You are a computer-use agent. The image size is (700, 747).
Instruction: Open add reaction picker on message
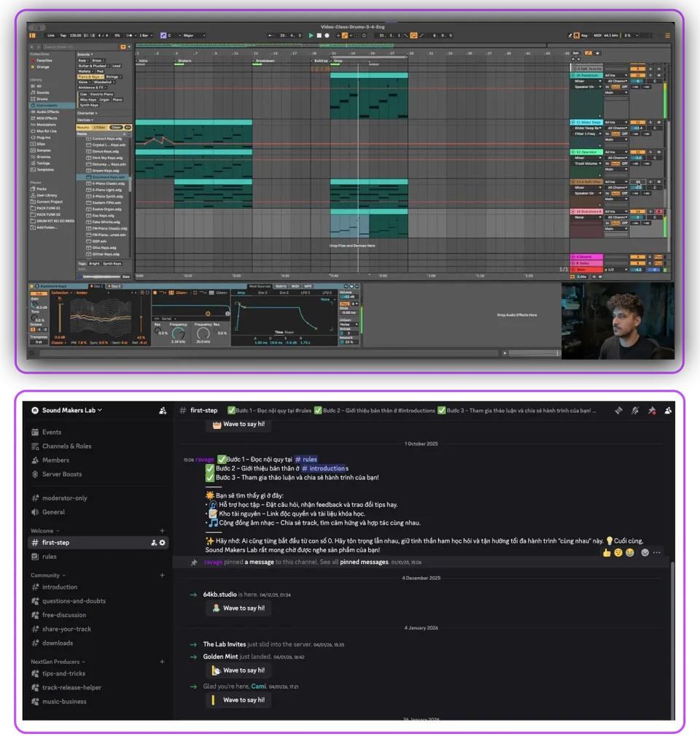pyautogui.click(x=645, y=553)
